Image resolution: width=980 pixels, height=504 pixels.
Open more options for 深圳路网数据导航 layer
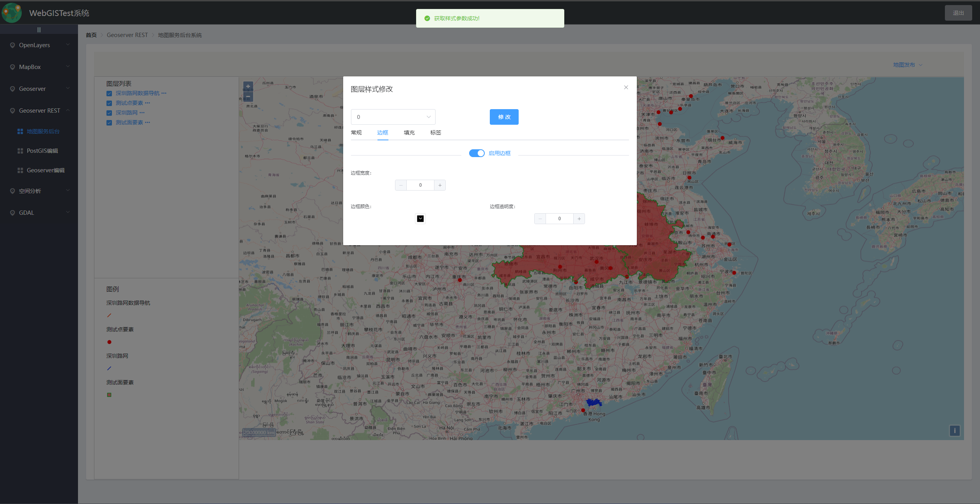164,93
